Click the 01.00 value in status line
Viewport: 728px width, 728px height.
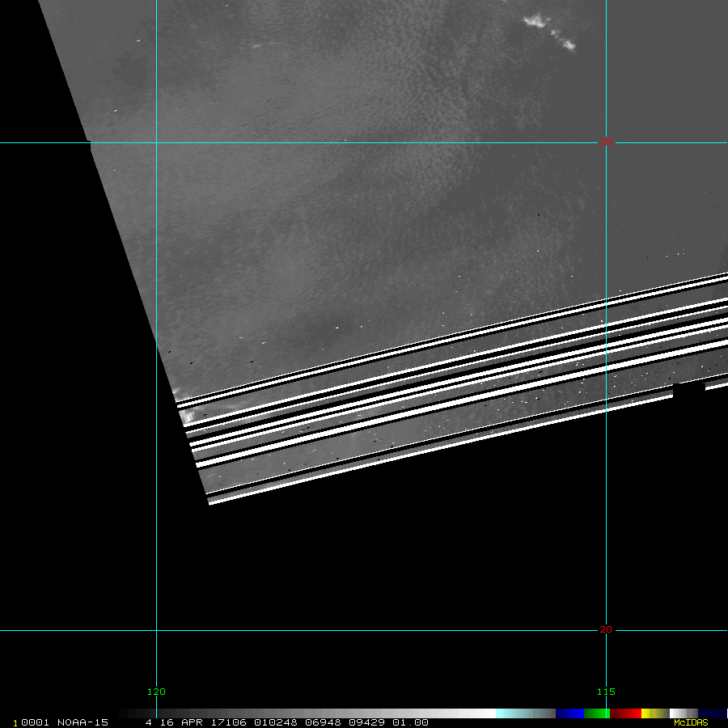410,722
